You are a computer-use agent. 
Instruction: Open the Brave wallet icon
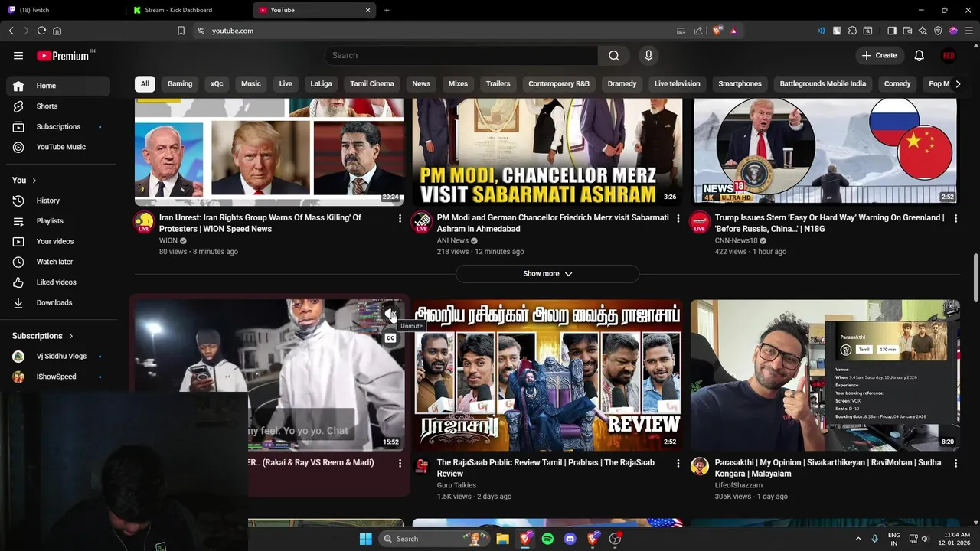coord(907,31)
